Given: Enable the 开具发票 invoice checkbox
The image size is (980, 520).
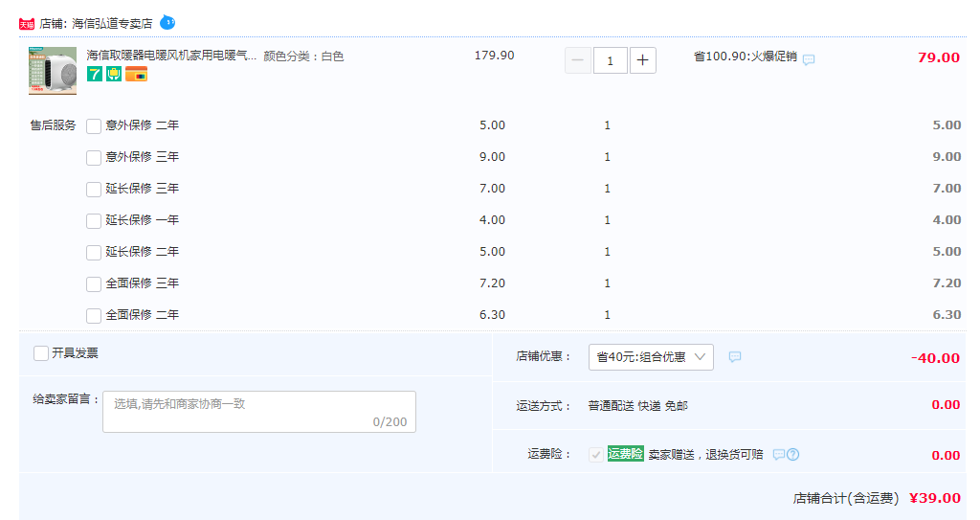Looking at the screenshot, I should click(x=41, y=353).
